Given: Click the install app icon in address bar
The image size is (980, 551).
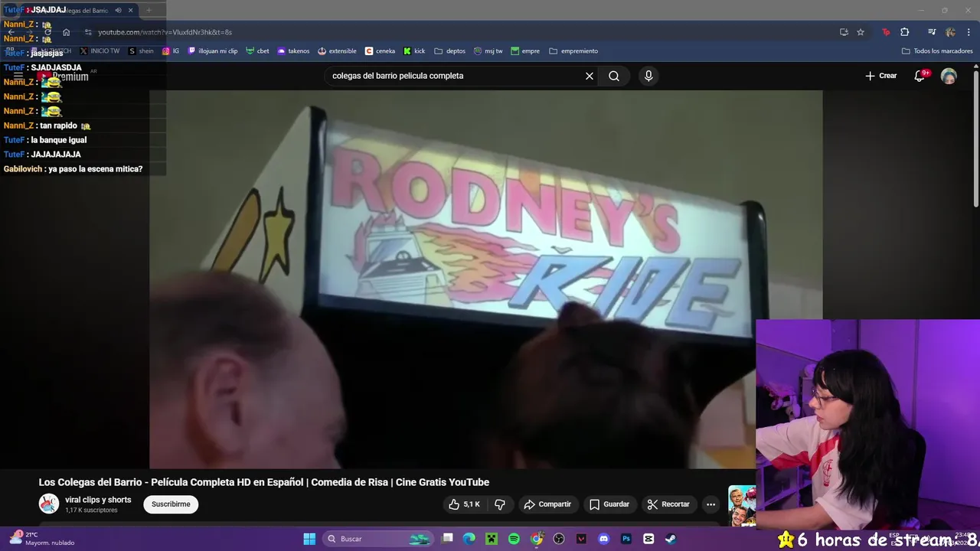Looking at the screenshot, I should pyautogui.click(x=844, y=32).
